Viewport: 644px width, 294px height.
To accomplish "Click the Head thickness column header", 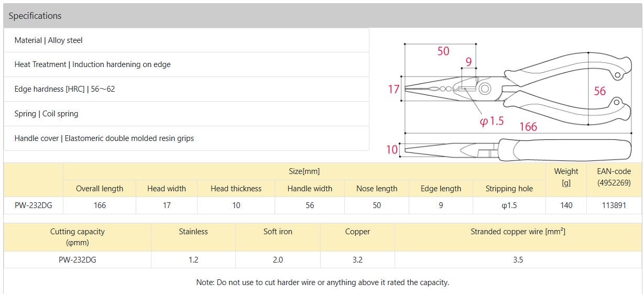I will click(x=236, y=189).
